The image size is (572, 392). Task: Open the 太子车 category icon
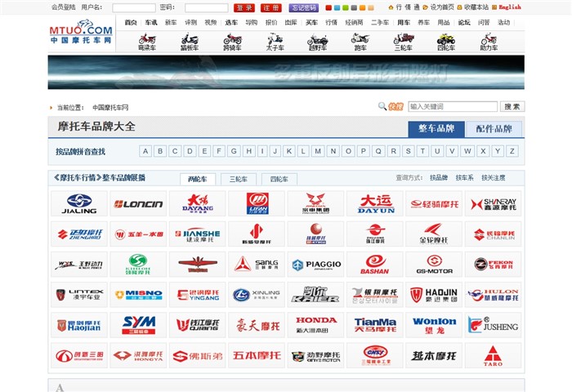[275, 42]
